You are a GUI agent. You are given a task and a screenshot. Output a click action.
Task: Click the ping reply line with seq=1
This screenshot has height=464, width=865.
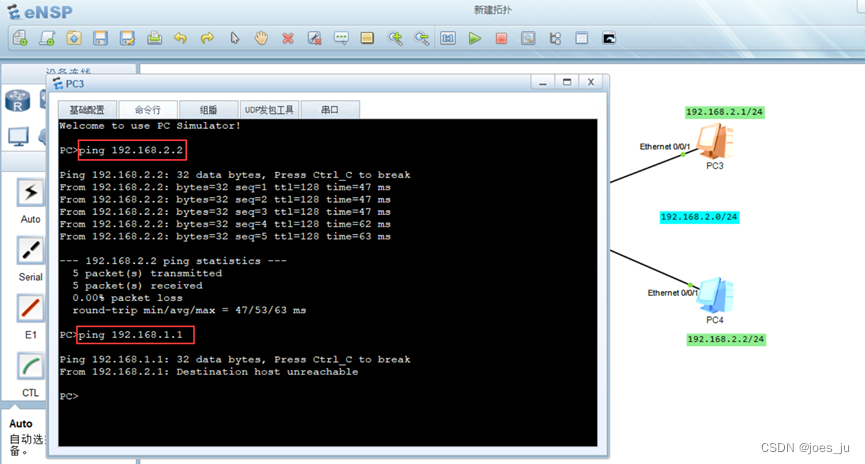tap(225, 187)
